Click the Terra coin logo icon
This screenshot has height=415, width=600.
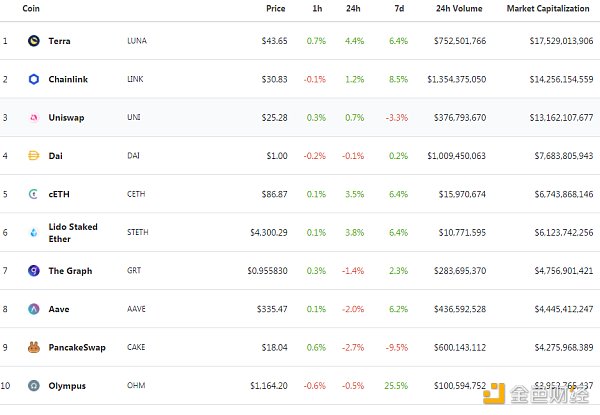click(33, 41)
